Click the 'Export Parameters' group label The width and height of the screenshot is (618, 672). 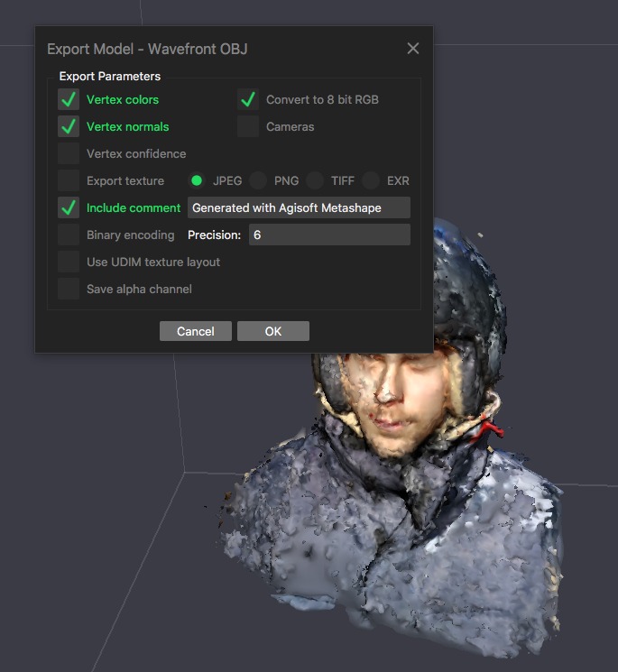click(110, 77)
